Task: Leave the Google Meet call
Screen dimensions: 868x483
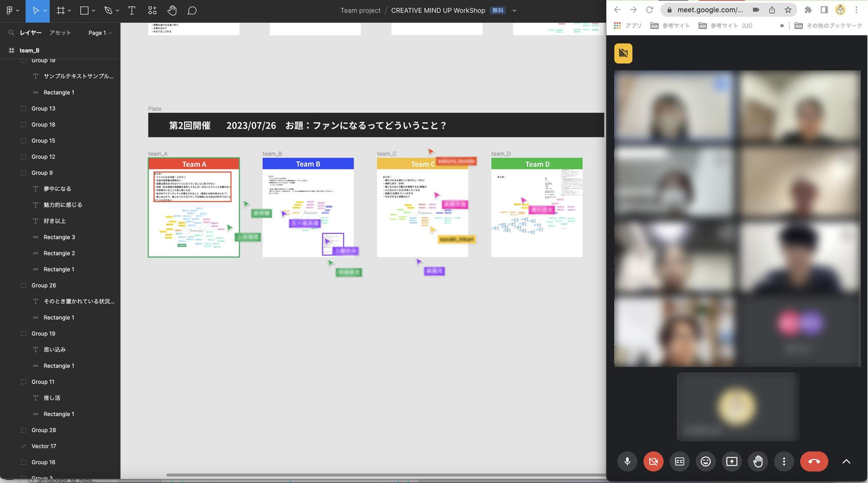Action: pyautogui.click(x=814, y=461)
